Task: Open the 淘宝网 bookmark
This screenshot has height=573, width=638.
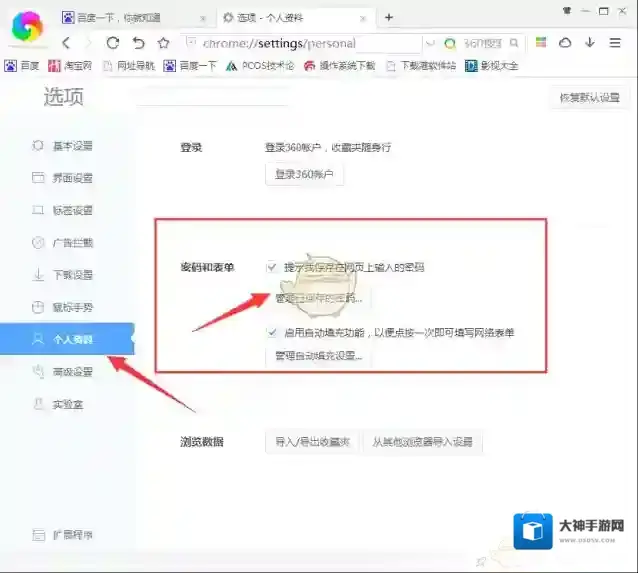Action: (70, 66)
